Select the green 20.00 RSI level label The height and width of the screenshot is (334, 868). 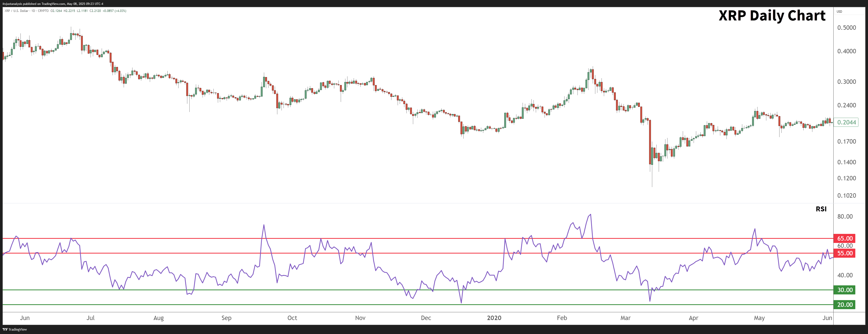[x=844, y=305]
